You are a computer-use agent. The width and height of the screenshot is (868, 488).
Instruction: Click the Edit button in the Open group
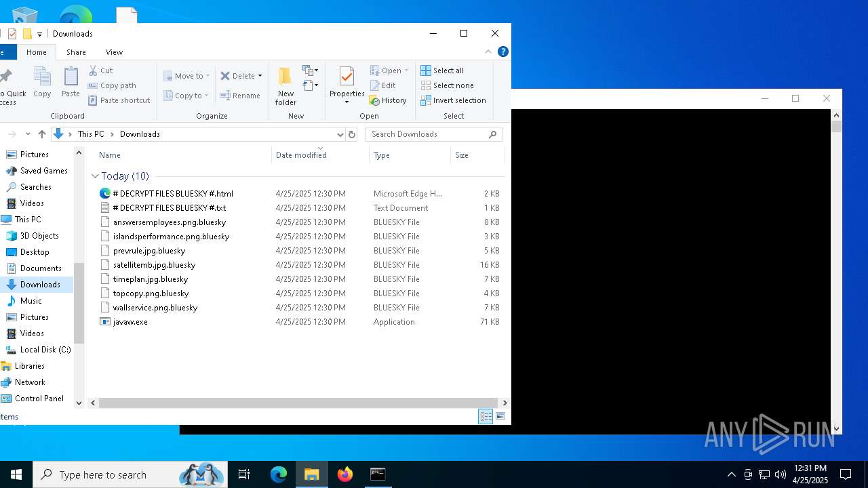tap(383, 85)
